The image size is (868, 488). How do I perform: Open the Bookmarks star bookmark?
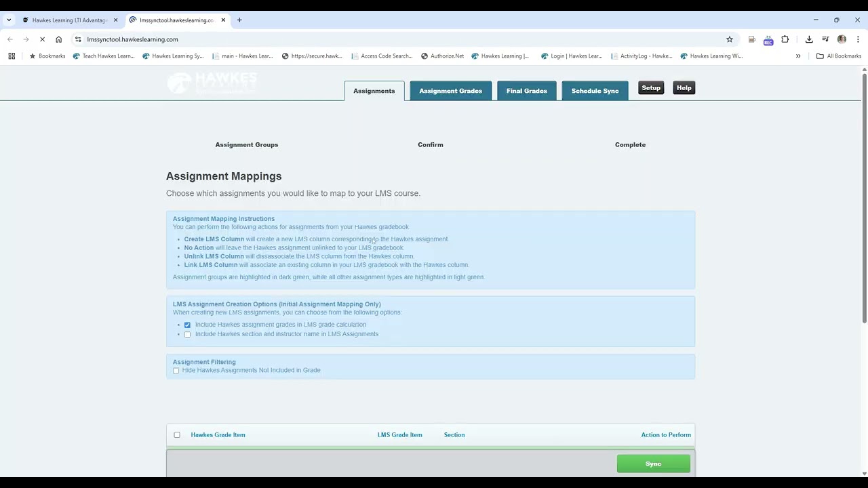[47, 56]
